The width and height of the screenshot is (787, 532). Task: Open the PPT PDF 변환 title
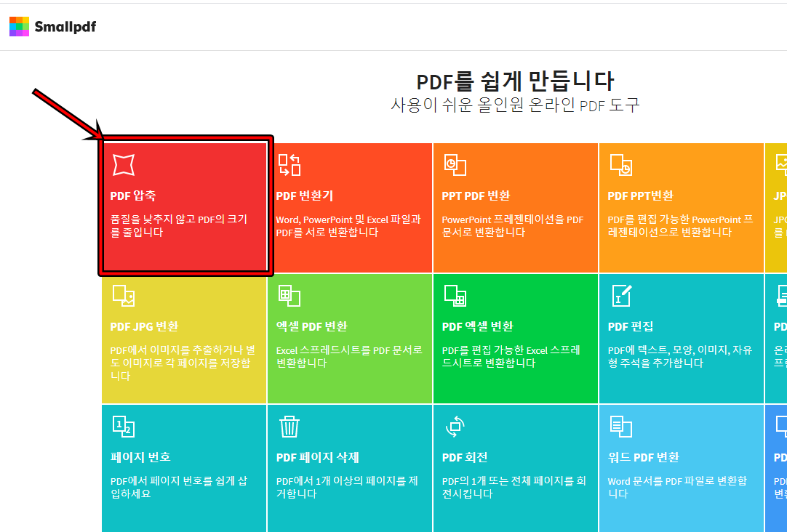click(x=476, y=196)
